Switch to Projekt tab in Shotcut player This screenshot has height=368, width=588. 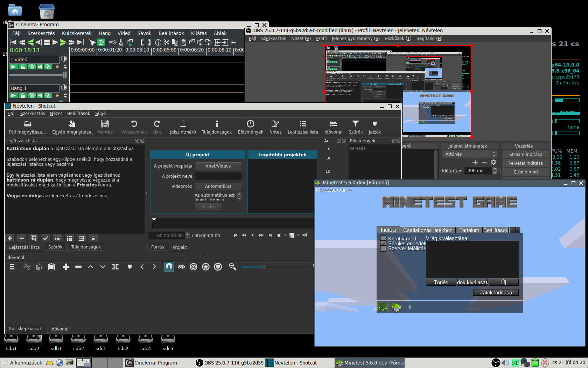click(x=180, y=247)
